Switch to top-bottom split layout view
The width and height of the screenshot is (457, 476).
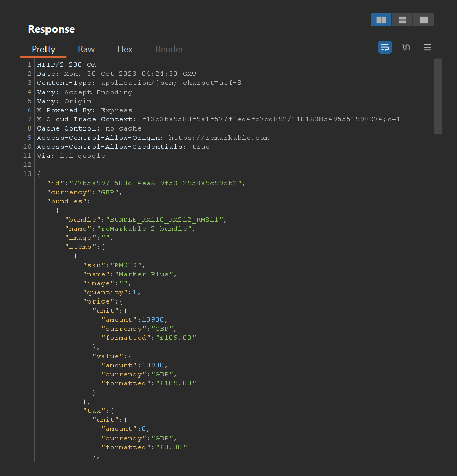click(402, 20)
